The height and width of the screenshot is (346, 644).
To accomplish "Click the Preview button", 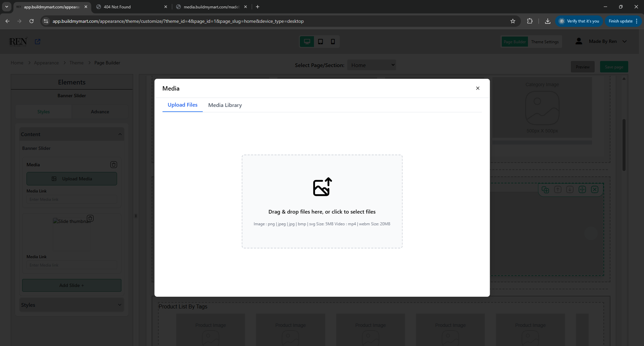I will 583,67.
